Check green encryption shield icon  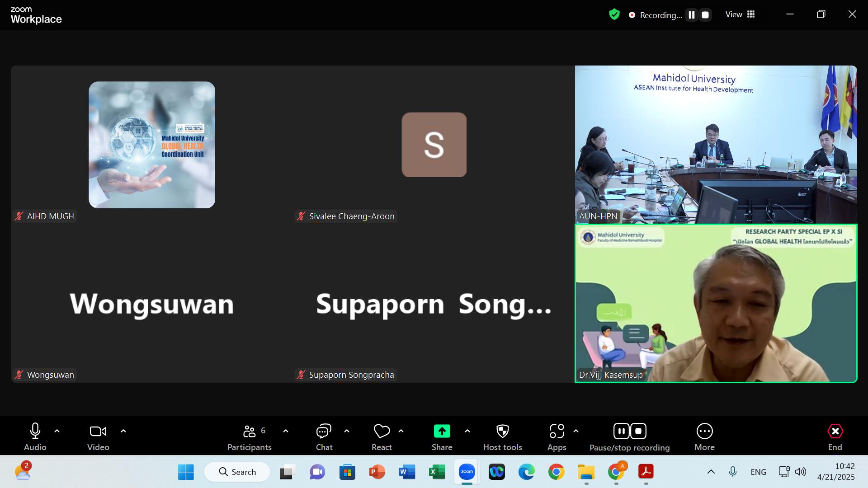coord(614,15)
